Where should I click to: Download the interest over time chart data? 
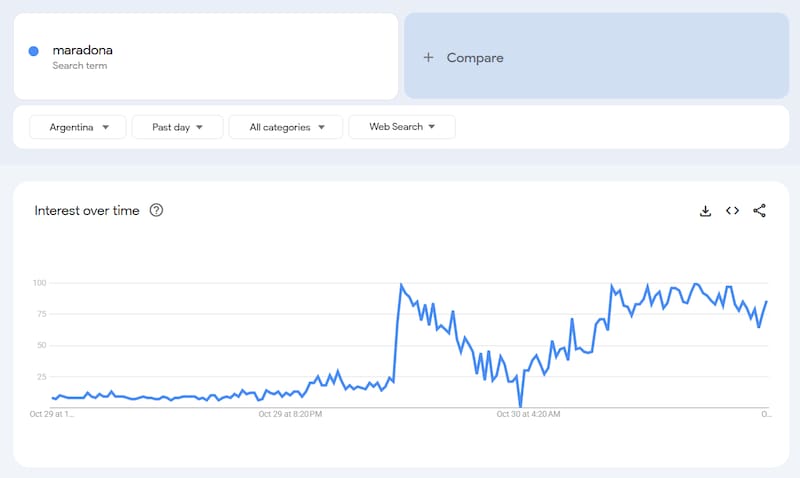coord(705,211)
